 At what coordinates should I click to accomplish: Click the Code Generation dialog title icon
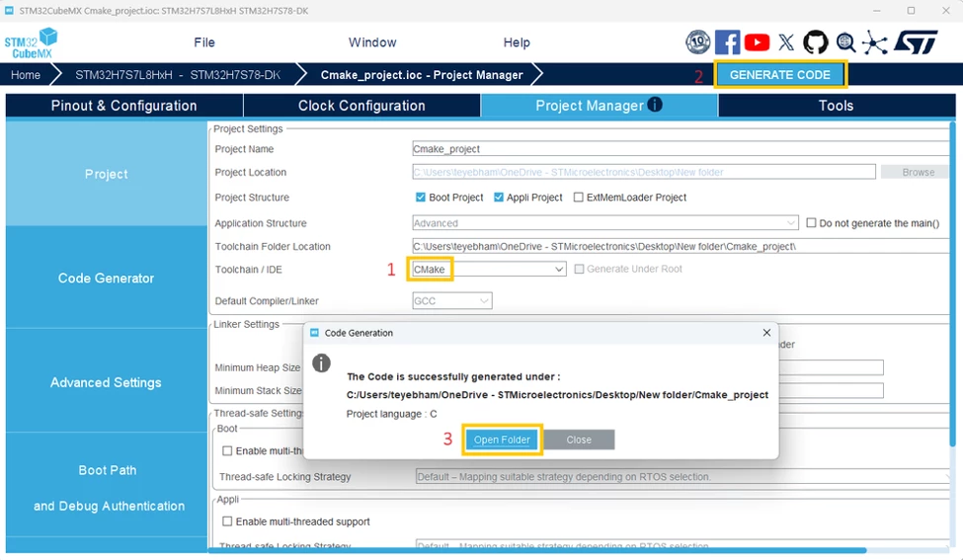[314, 333]
